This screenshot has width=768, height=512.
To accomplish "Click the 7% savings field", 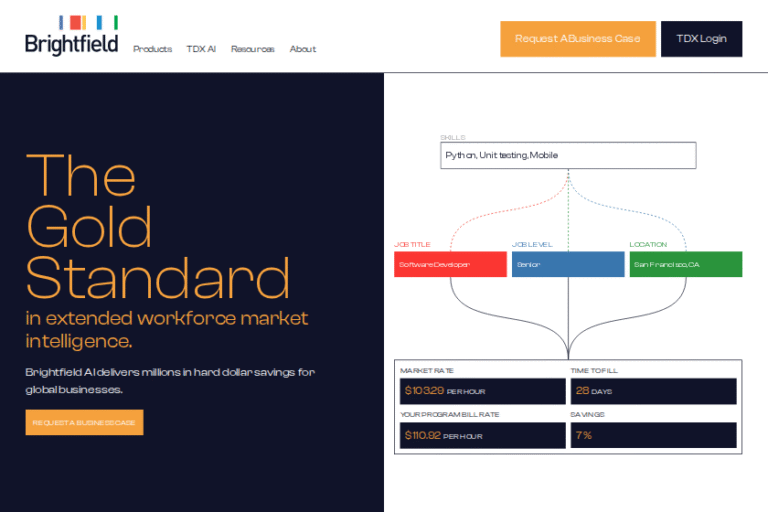I will (653, 435).
